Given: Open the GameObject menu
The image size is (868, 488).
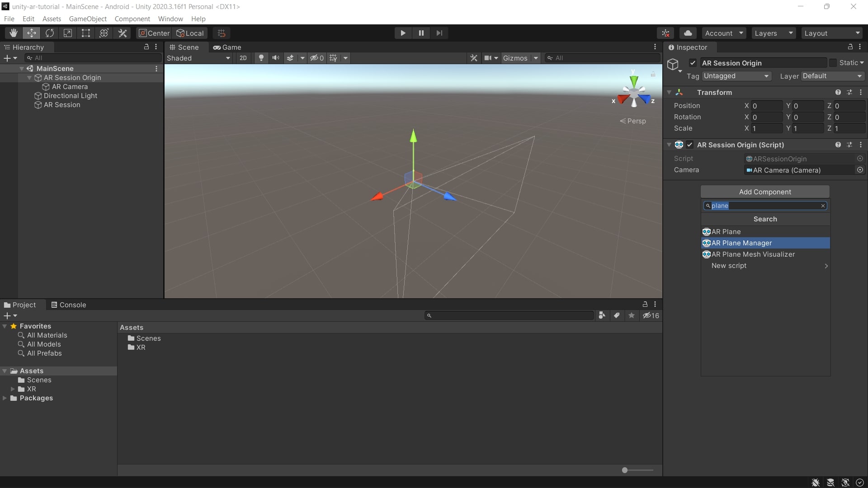Looking at the screenshot, I should (88, 19).
